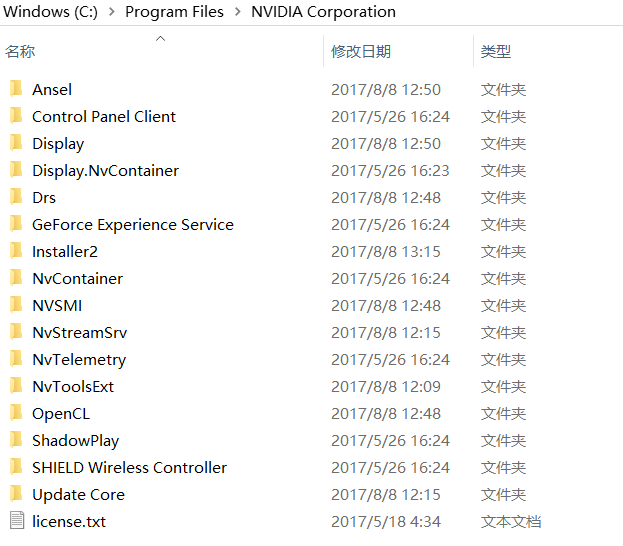Image resolution: width=623 pixels, height=546 pixels.
Task: Select the Drs folder name
Action: tap(44, 198)
